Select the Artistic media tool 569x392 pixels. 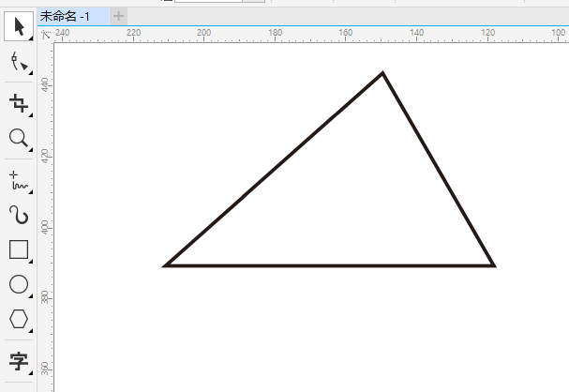19,215
